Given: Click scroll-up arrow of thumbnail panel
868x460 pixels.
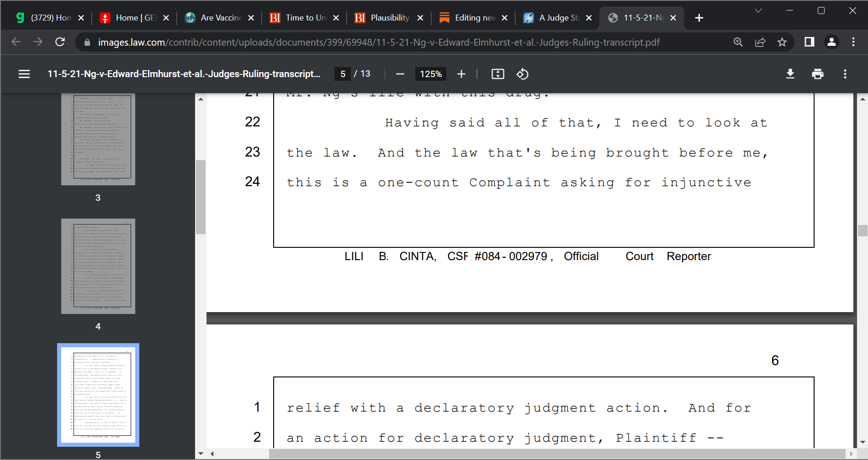Looking at the screenshot, I should (201, 99).
